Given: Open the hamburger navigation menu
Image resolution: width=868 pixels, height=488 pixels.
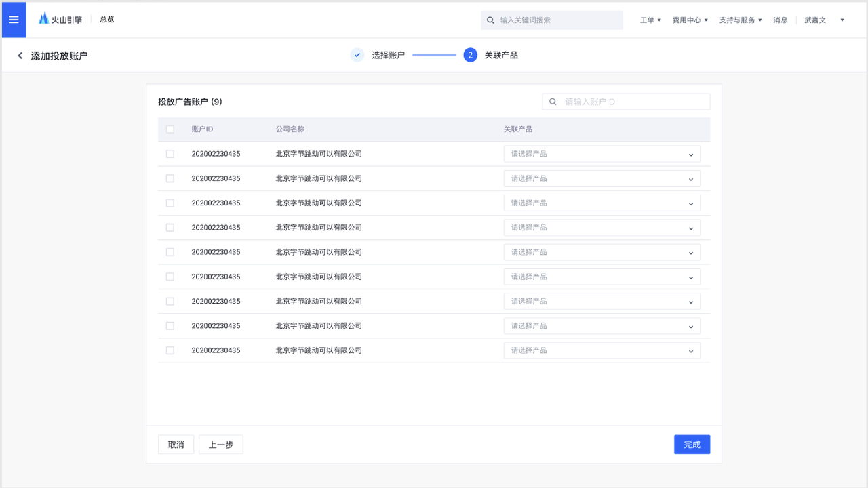Looking at the screenshot, I should coord(14,20).
